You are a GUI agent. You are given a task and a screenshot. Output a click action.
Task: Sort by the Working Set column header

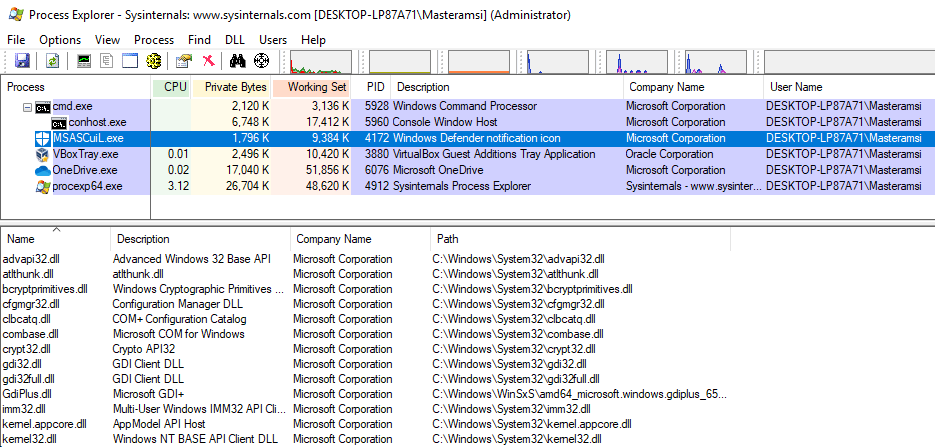point(317,87)
